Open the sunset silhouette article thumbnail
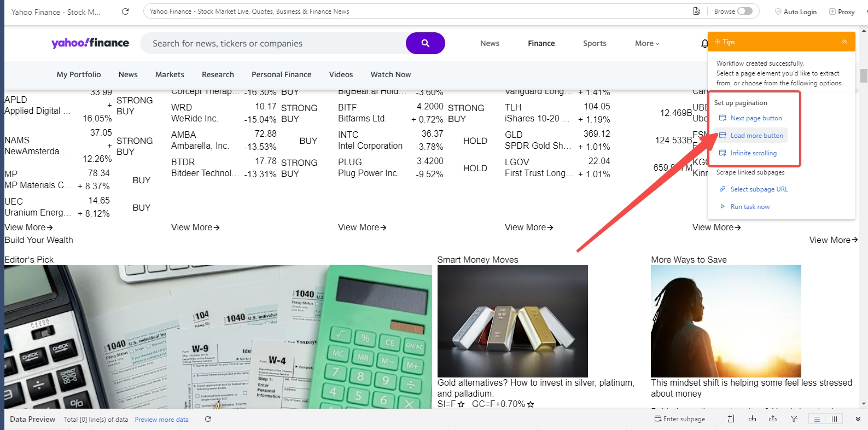 [726, 321]
